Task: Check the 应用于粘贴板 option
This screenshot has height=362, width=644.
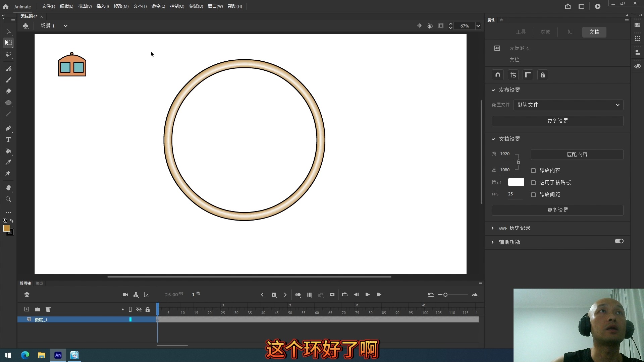Action: coord(533,183)
